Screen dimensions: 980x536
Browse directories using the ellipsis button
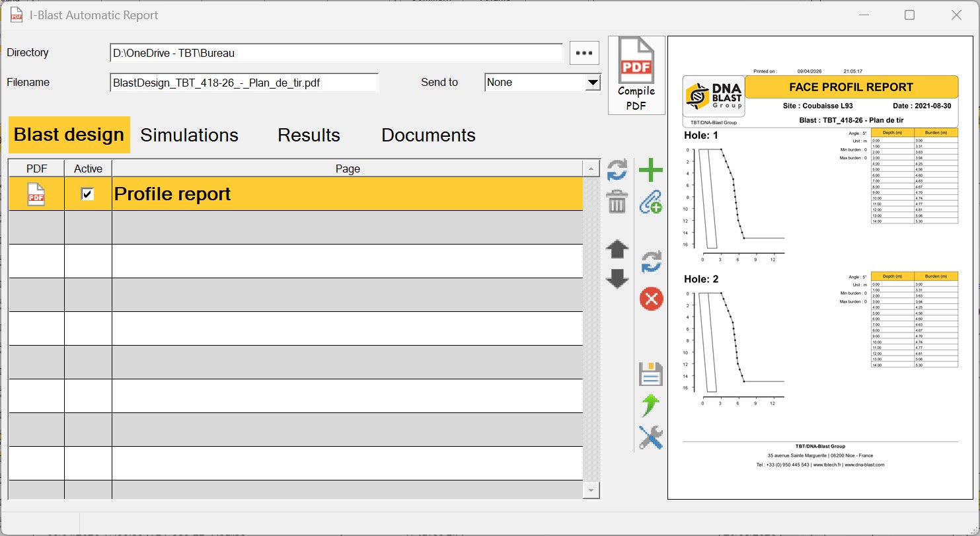[x=584, y=52]
